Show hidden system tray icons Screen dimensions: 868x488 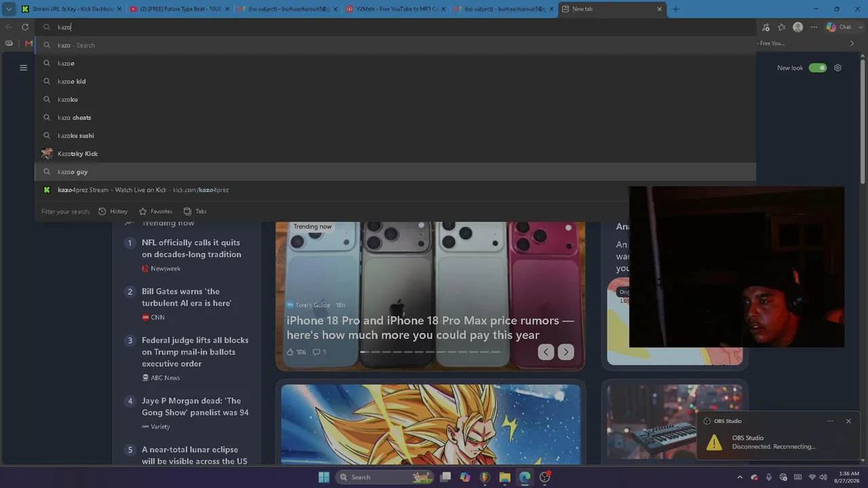pos(740,477)
